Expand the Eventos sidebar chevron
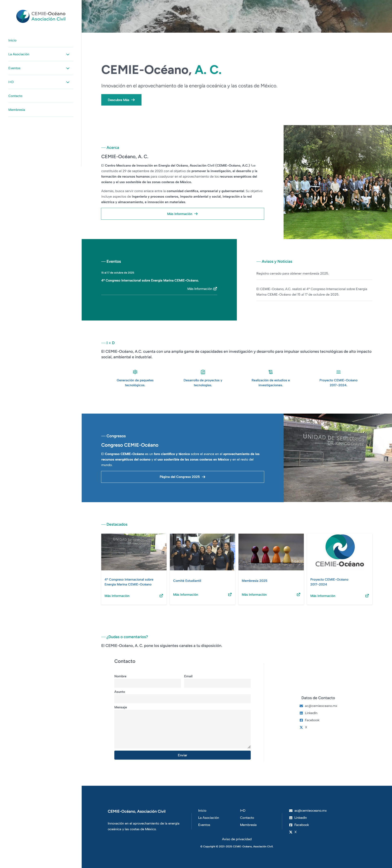The height and width of the screenshot is (868, 392). click(68, 68)
